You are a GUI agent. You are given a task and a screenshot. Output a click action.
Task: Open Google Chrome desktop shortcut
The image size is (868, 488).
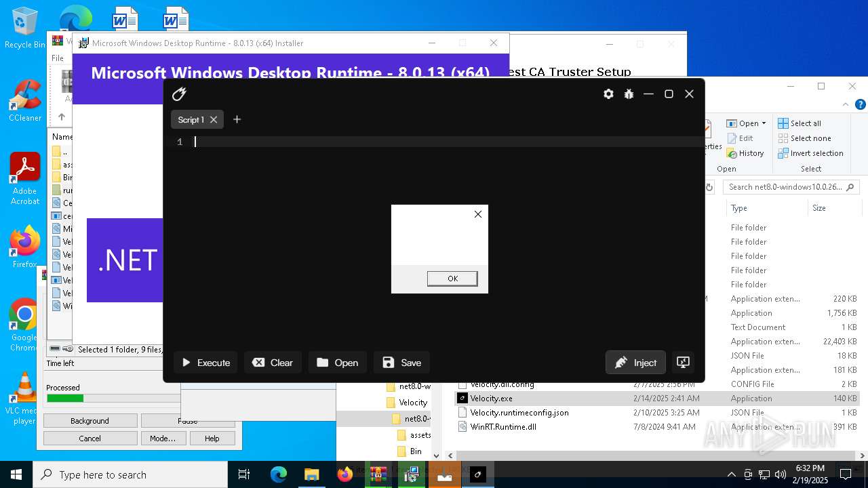click(24, 325)
